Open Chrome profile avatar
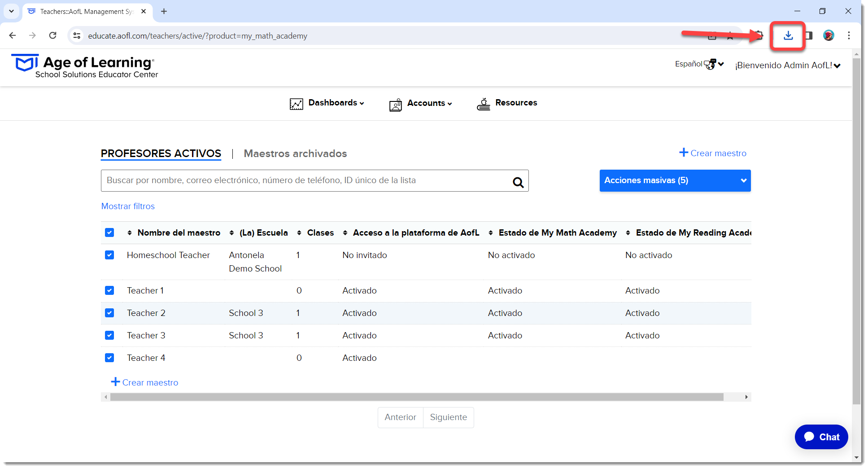Viewport: 868px width, 469px height. 829,35
